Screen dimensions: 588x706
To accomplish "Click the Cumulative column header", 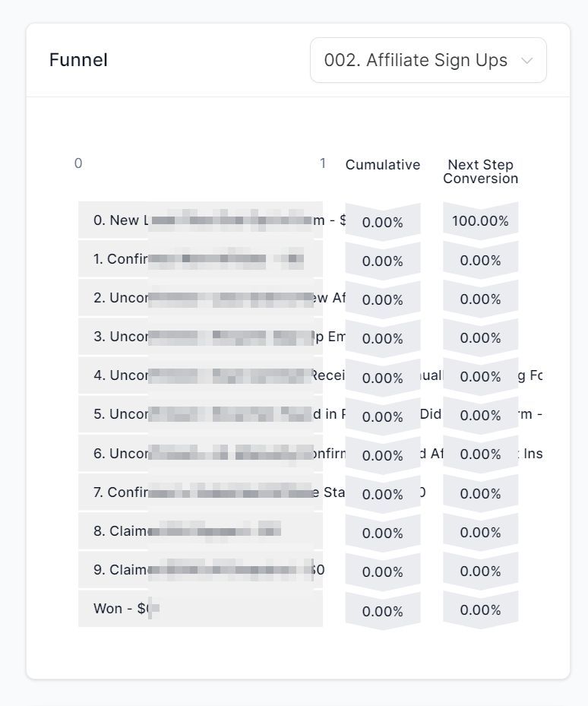I will pos(382,165).
